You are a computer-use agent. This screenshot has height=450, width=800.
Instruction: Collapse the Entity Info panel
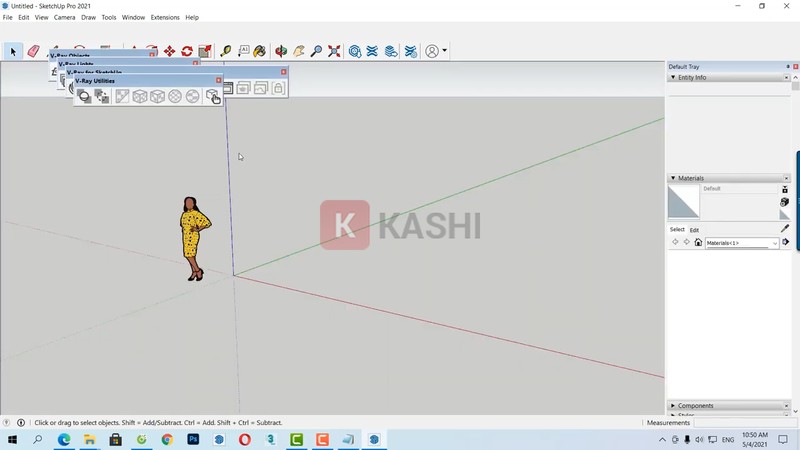tap(673, 77)
